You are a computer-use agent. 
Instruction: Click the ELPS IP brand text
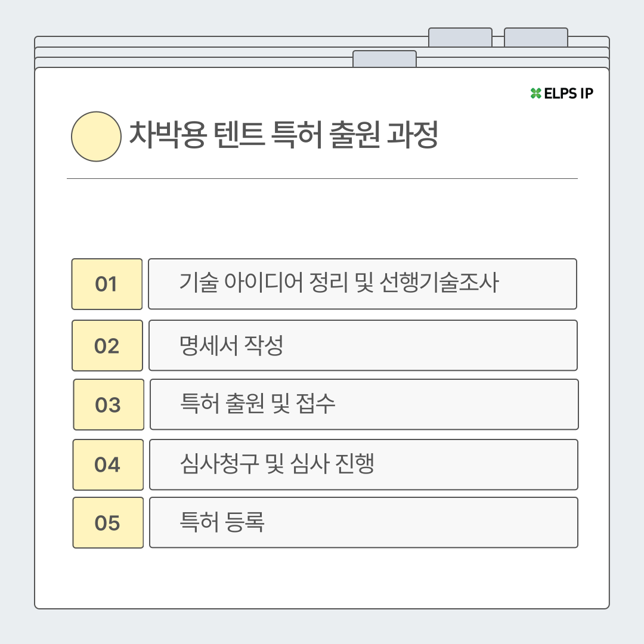click(568, 94)
